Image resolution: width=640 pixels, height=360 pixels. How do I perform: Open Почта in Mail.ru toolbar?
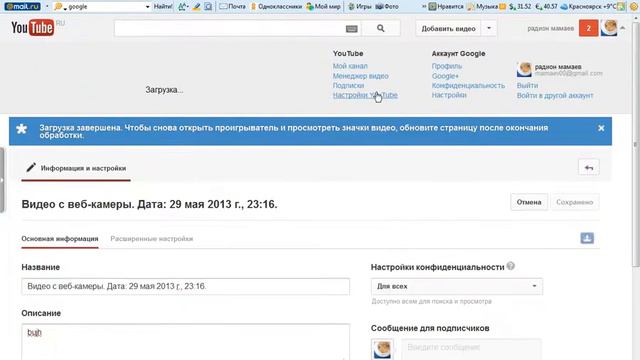(x=233, y=7)
